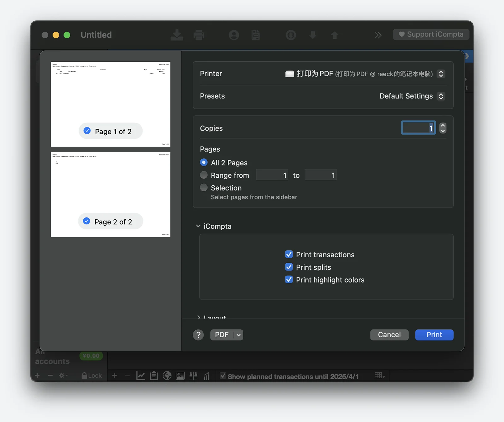The width and height of the screenshot is (504, 422).
Task: Show more toolbar items via double chevron
Action: [x=378, y=35]
